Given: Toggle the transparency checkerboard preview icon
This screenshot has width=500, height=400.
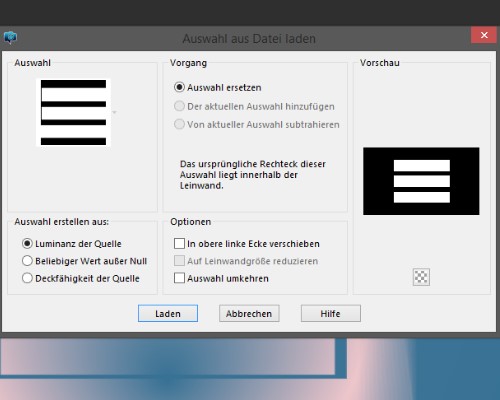Looking at the screenshot, I should click(x=421, y=277).
